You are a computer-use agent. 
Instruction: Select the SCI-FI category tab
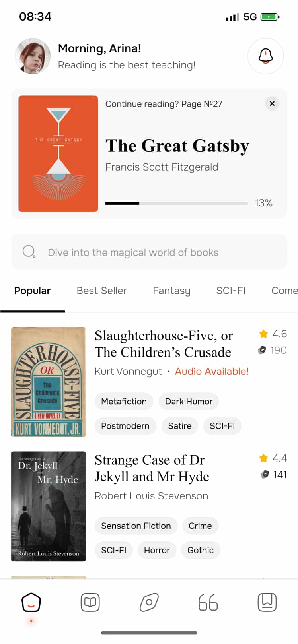click(x=231, y=291)
